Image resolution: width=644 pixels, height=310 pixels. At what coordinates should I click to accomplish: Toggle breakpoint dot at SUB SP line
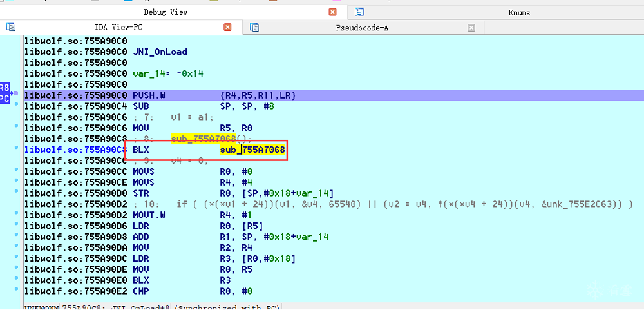point(16,104)
